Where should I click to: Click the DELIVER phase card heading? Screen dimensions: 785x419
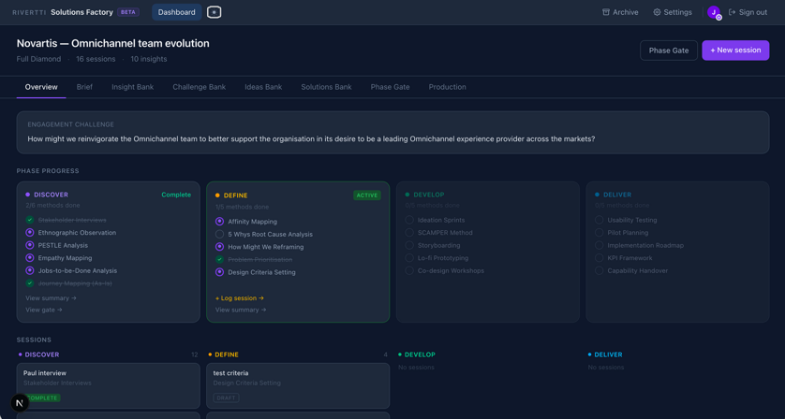[616, 195]
